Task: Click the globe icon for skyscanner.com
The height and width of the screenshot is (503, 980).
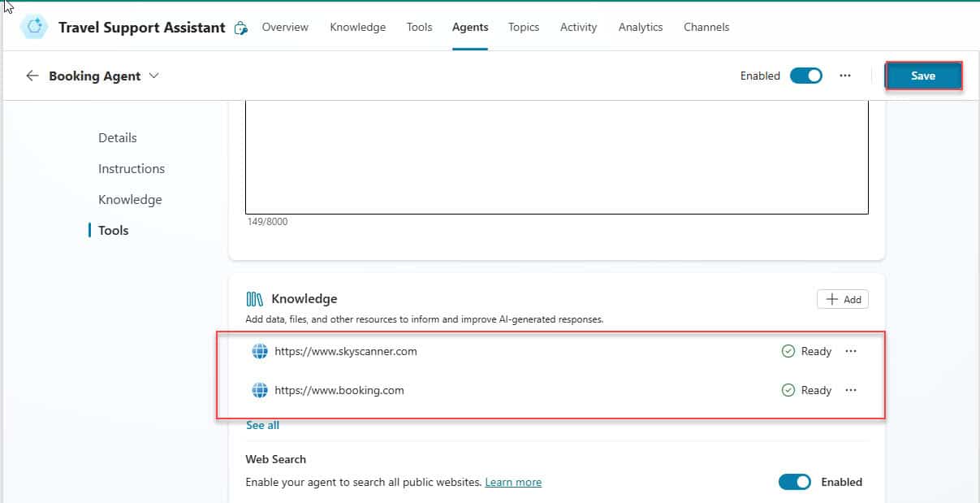Action: click(x=260, y=351)
